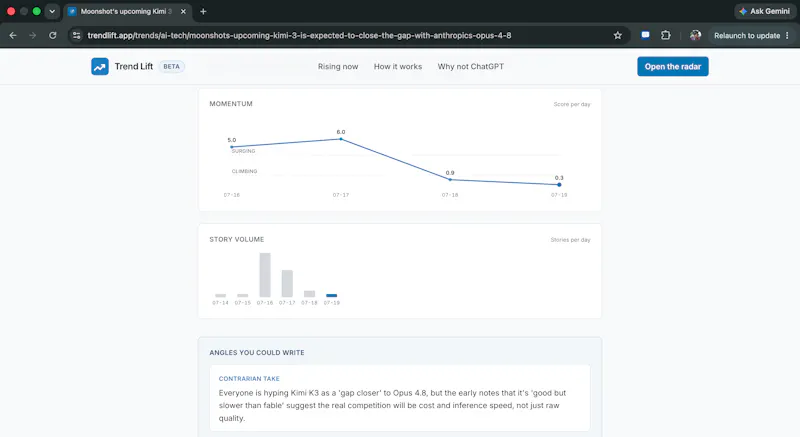Click the macOS green fullscreen window button

pos(37,11)
